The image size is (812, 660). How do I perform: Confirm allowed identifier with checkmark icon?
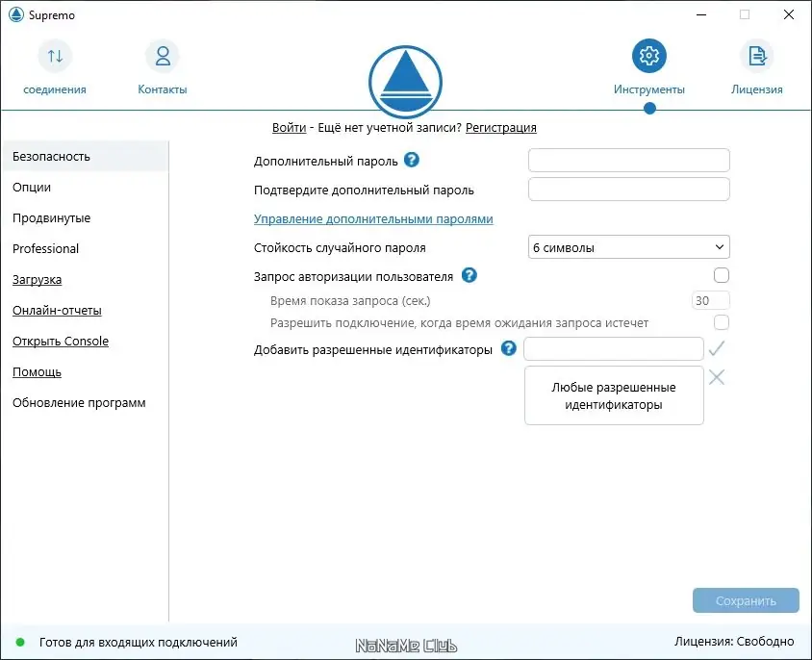(717, 348)
